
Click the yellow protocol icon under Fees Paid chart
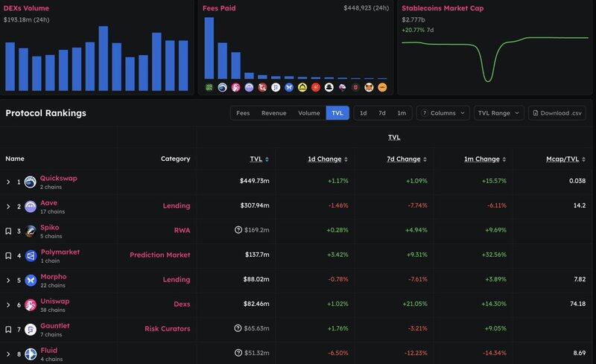[x=302, y=87]
